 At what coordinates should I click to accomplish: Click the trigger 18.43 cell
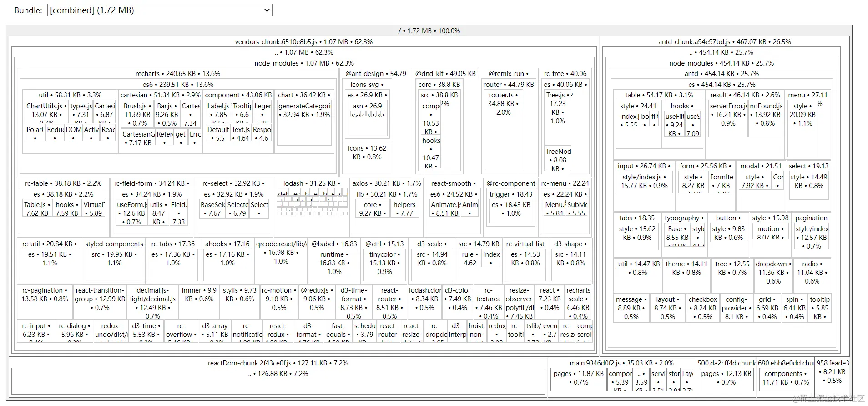511,207
